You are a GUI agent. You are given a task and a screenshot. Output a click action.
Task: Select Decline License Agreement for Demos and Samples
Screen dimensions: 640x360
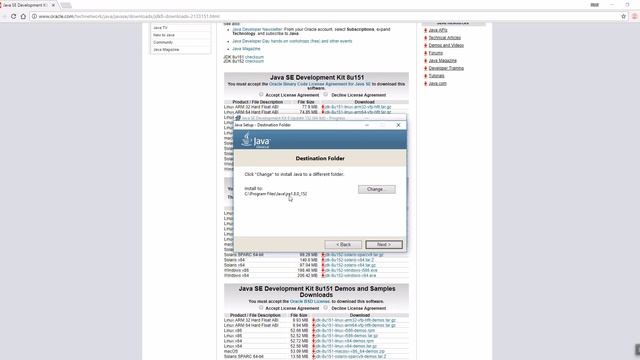pos(326,308)
